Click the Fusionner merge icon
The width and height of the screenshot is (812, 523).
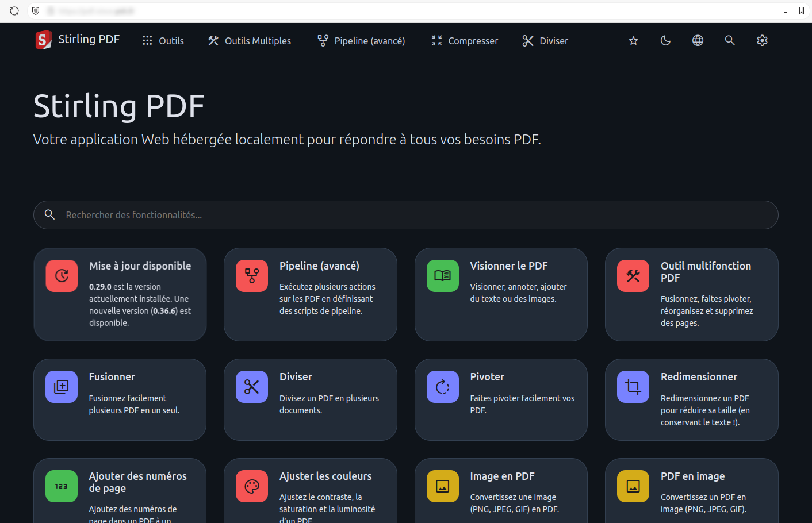pos(62,387)
